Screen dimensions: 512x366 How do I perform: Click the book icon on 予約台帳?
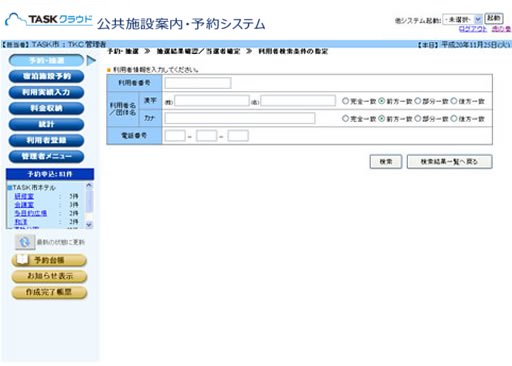point(23,259)
